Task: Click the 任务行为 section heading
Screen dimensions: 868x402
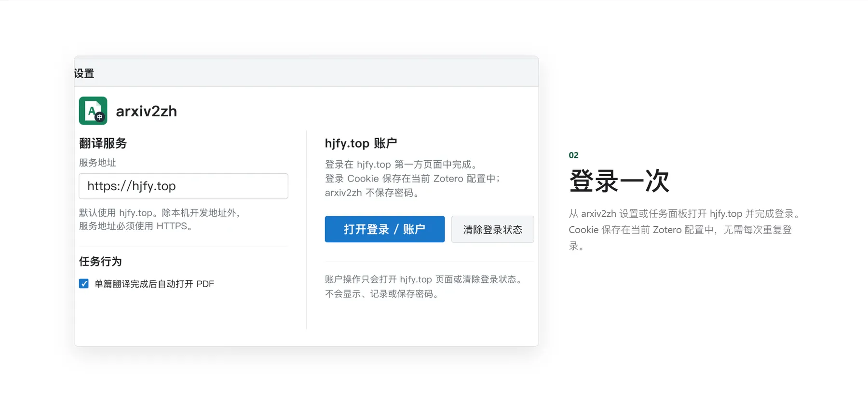Action: point(100,262)
